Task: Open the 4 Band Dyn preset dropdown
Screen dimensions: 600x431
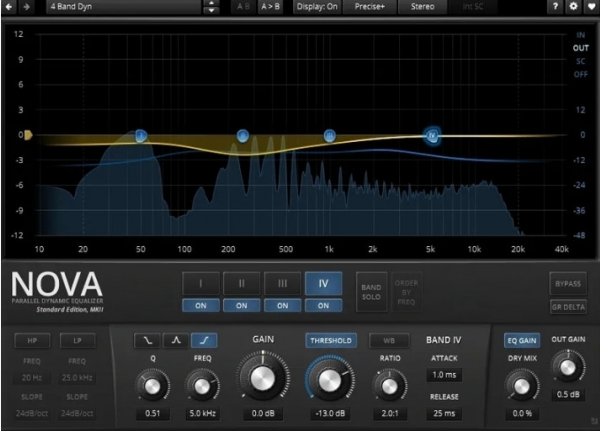Action: (123, 7)
